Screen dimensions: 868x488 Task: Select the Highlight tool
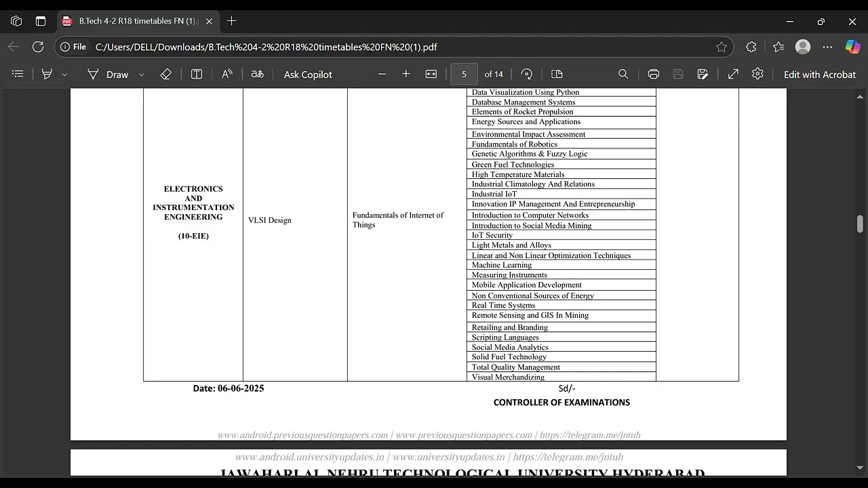pyautogui.click(x=47, y=74)
